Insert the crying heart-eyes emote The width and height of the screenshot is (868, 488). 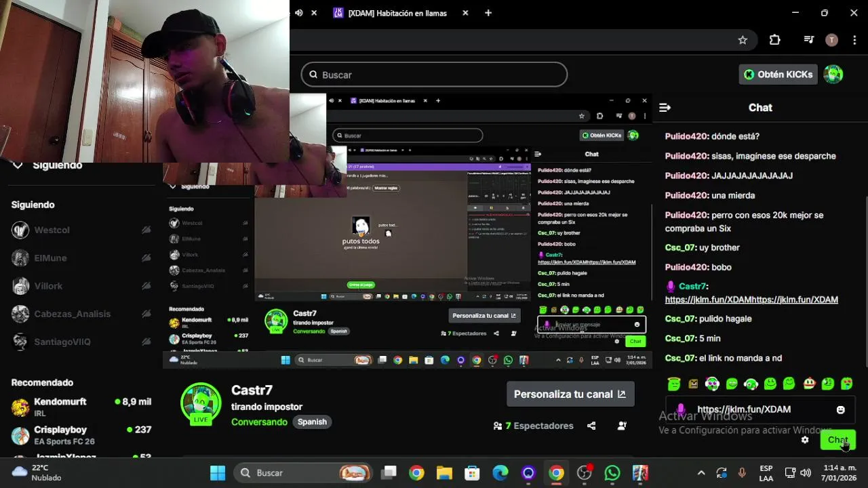tap(847, 384)
